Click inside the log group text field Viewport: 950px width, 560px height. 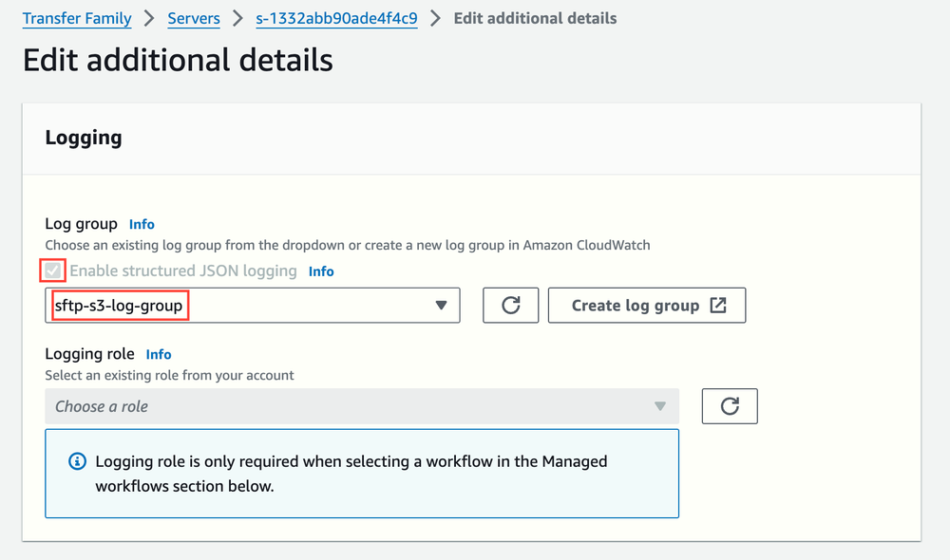pyautogui.click(x=190, y=305)
